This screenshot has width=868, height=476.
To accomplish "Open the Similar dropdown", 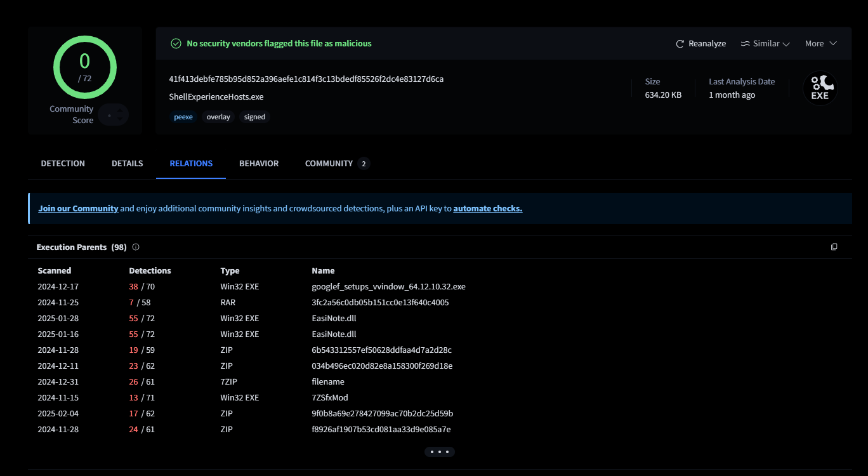I will (x=765, y=44).
